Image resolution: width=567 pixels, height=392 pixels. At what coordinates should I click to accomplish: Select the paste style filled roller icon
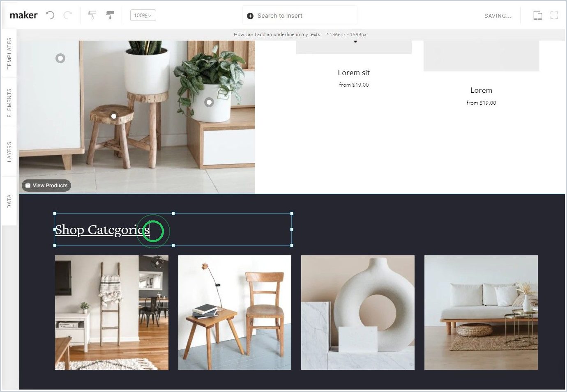110,15
